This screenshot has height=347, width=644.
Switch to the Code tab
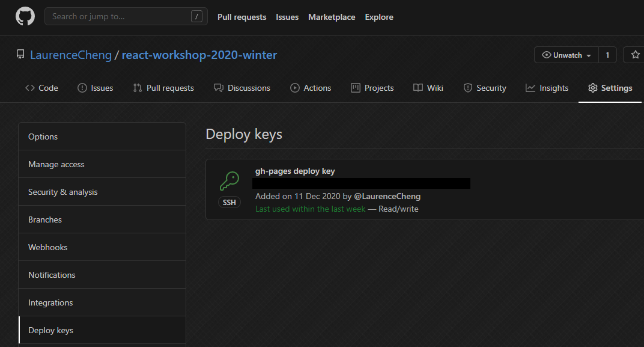click(41, 88)
